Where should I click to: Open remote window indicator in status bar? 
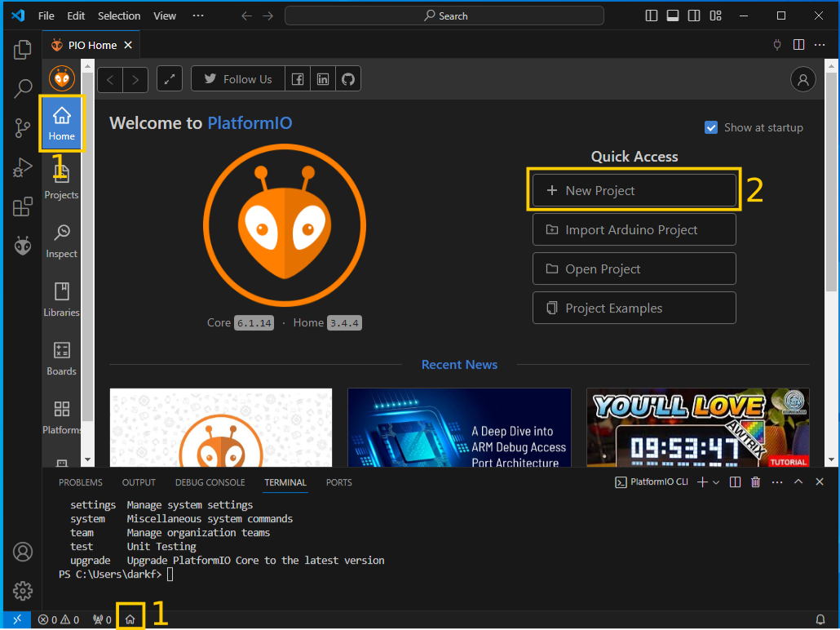coord(17,620)
